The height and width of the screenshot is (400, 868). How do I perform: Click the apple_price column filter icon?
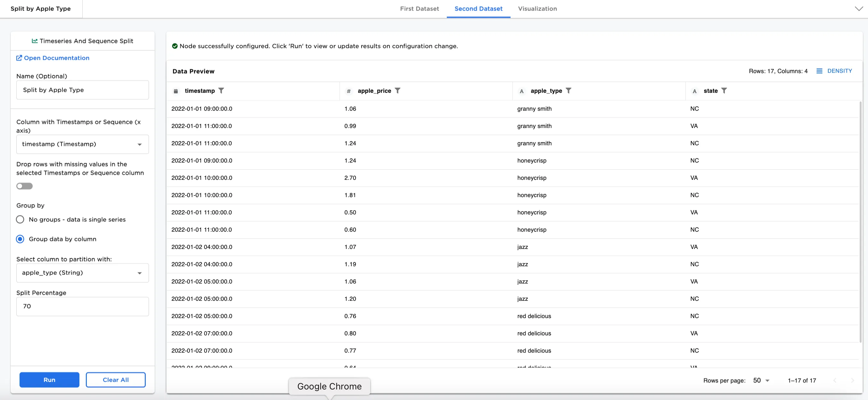(x=397, y=91)
